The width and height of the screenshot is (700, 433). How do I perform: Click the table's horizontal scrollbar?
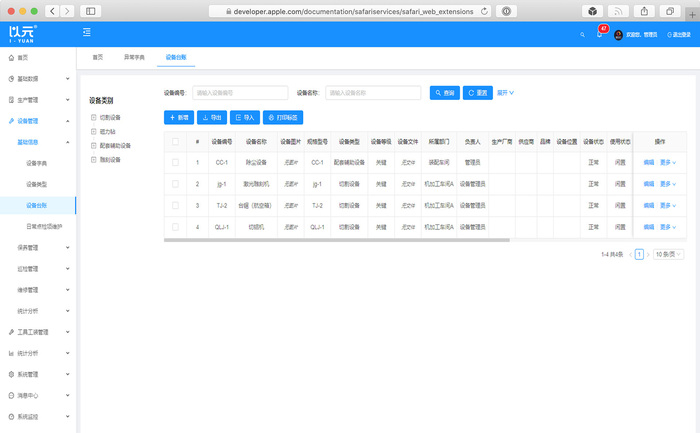(400, 239)
